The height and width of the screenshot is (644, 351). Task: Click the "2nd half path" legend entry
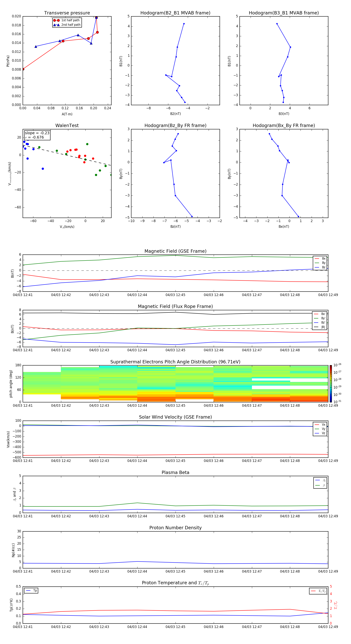67,25
